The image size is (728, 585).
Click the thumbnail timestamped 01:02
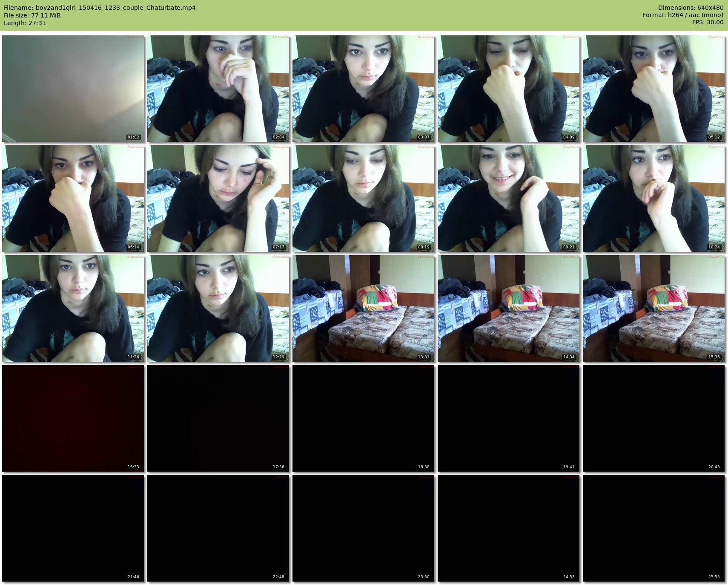coord(73,89)
